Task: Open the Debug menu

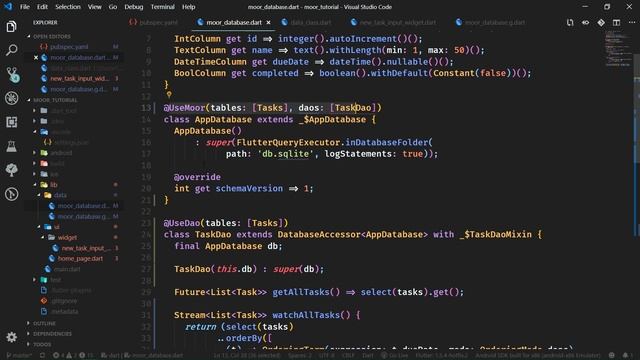Action: point(133,7)
